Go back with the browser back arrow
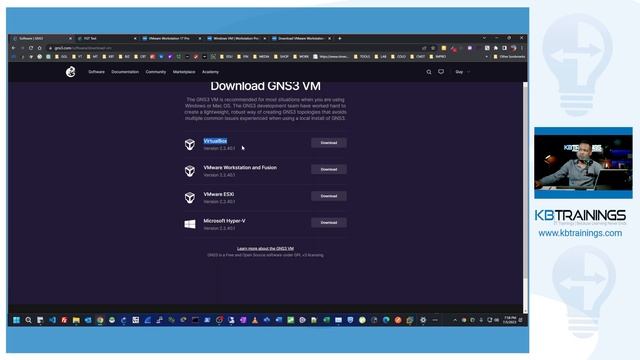The image size is (640, 360). 13,48
